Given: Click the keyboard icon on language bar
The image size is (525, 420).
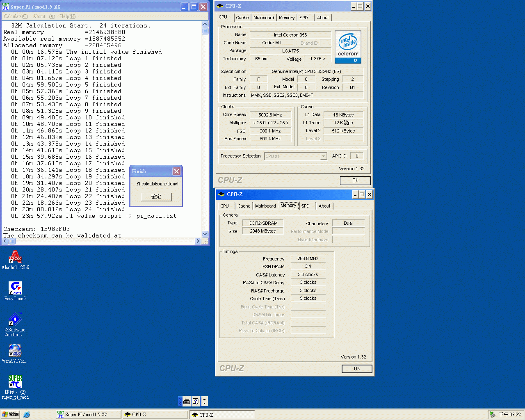Looking at the screenshot, I should (186, 401).
